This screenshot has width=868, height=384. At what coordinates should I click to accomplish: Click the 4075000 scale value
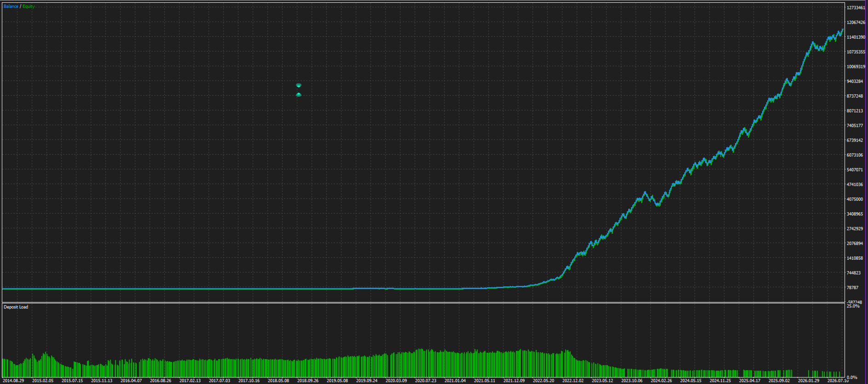(x=855, y=199)
